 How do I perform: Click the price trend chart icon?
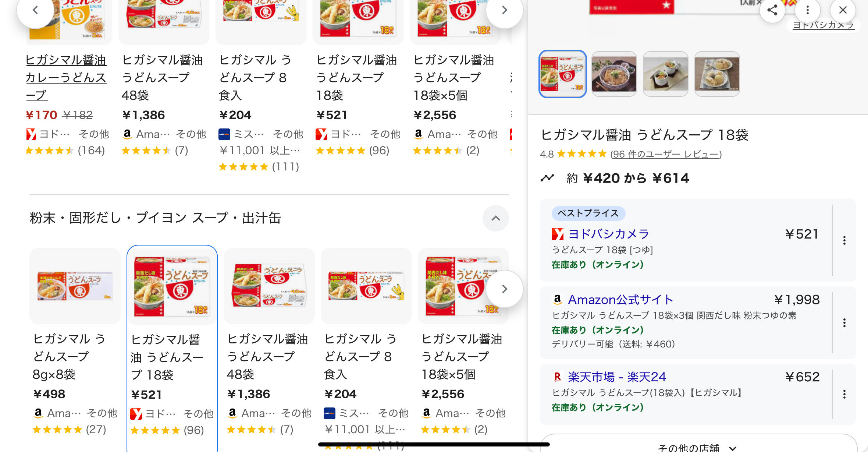click(x=547, y=178)
